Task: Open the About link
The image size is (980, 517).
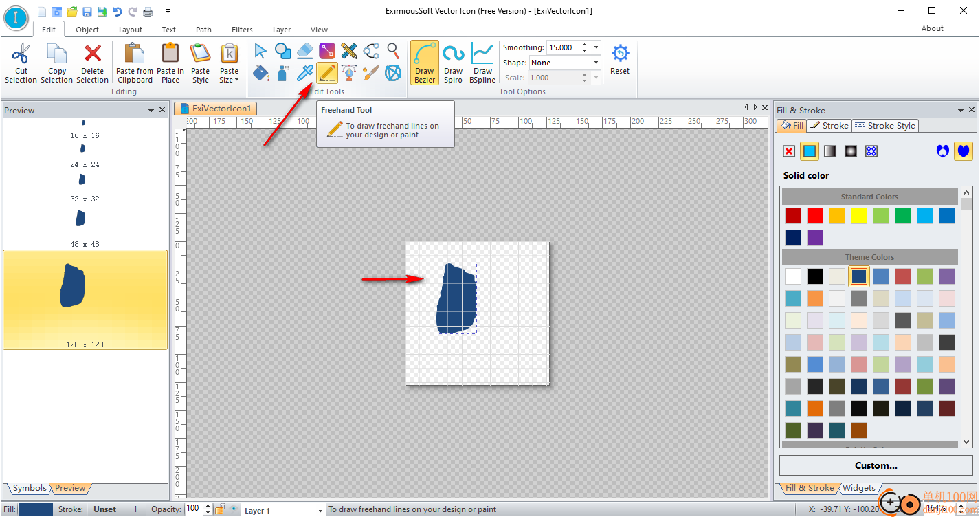Action: [x=932, y=28]
